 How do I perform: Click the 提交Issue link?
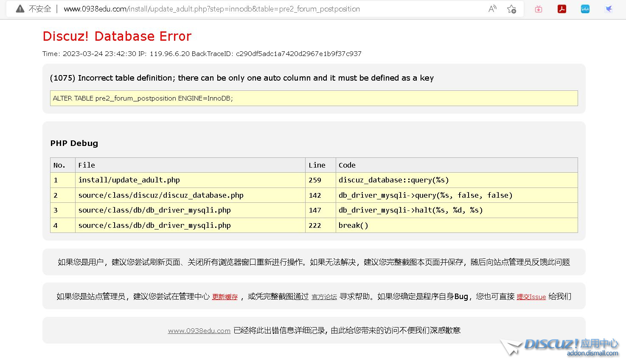(531, 297)
